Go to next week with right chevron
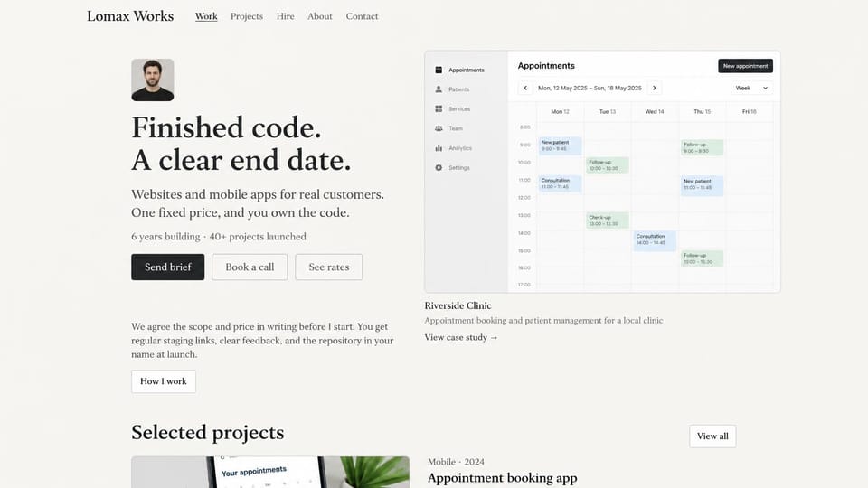This screenshot has width=868, height=488. [x=655, y=88]
